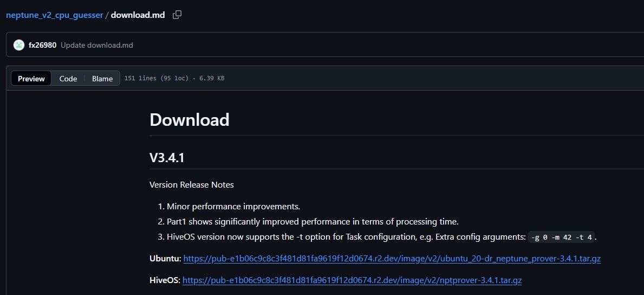Screen dimensions: 644x295
Task: Click the copy file path icon
Action: (x=177, y=15)
